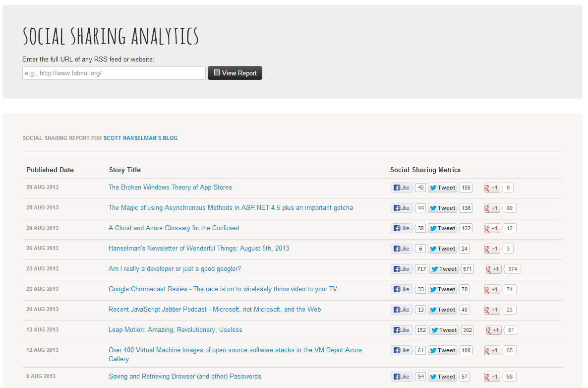Click the Social Sharing Metrics column header
Image resolution: width=588 pixels, height=388 pixels.
pyautogui.click(x=425, y=170)
